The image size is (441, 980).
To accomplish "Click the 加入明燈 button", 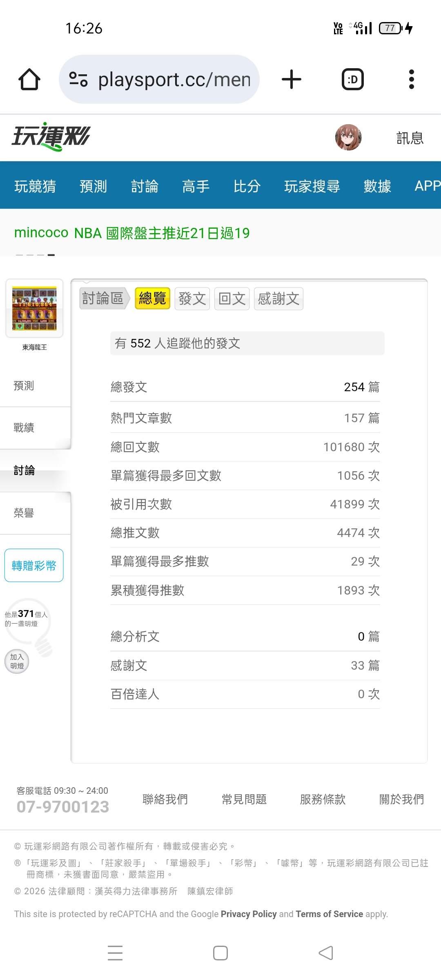I will click(17, 661).
